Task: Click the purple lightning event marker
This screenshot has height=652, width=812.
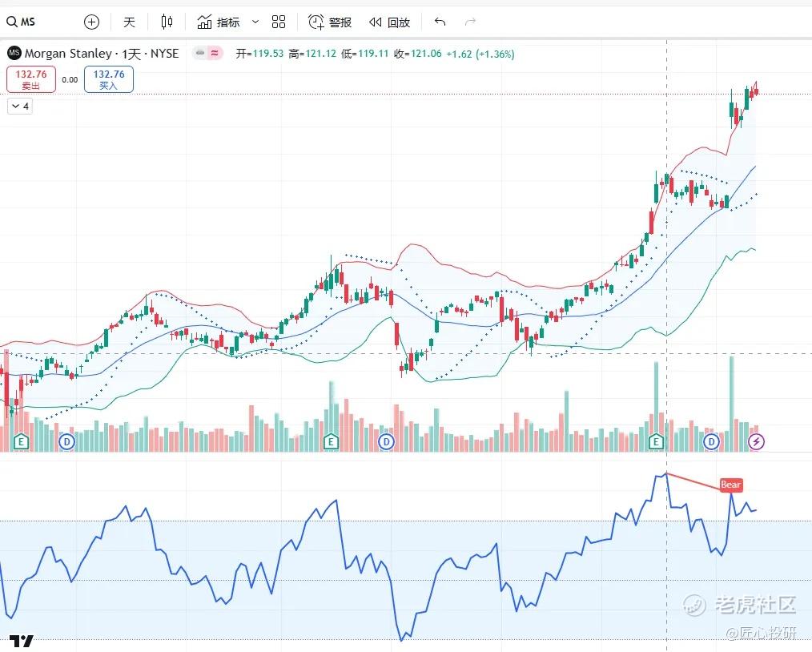Action: (755, 441)
